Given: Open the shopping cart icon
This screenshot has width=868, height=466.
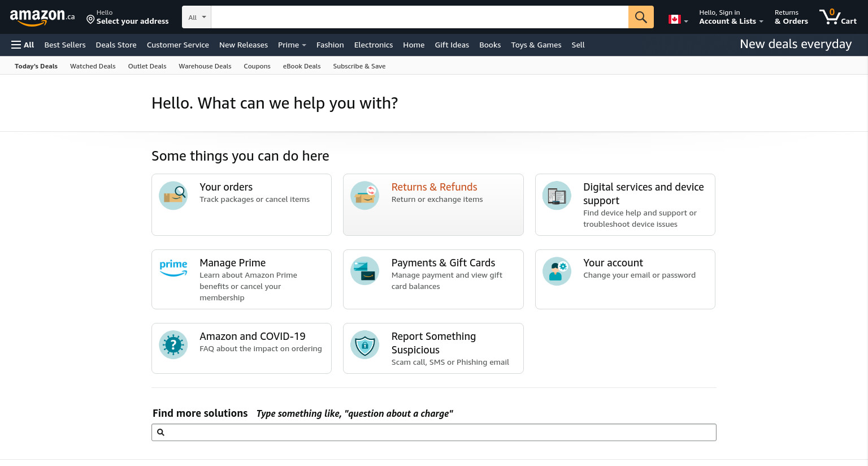Looking at the screenshot, I should 830,16.
